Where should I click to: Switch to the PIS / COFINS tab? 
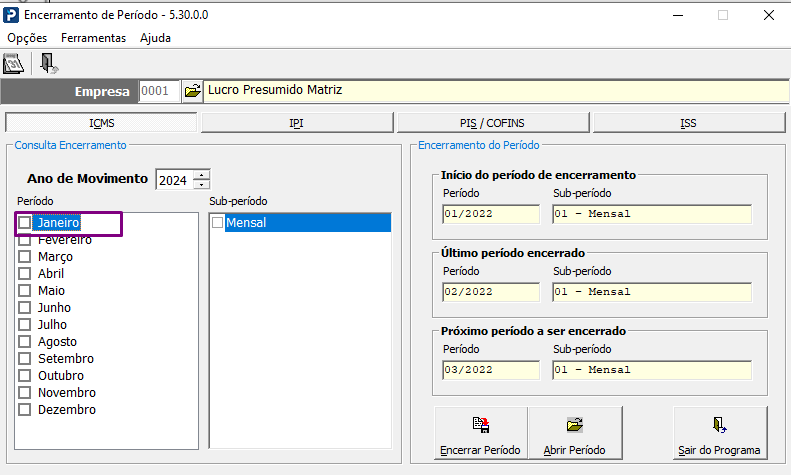coord(493,123)
